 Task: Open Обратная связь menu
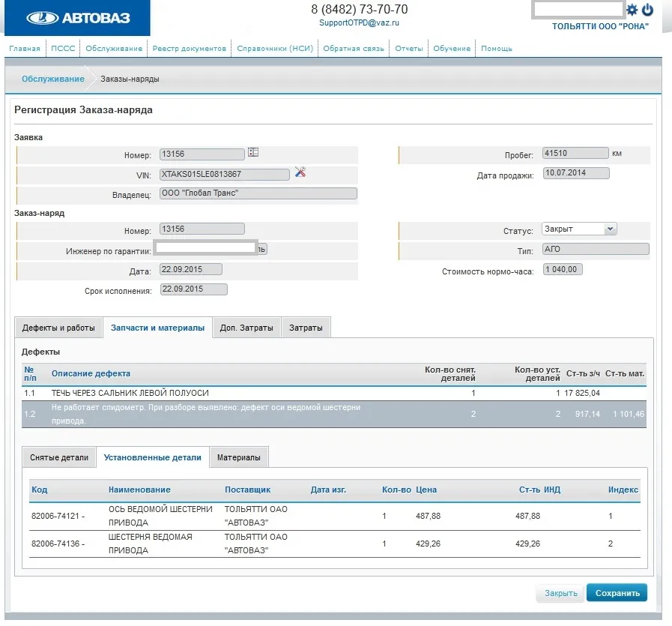tap(354, 49)
